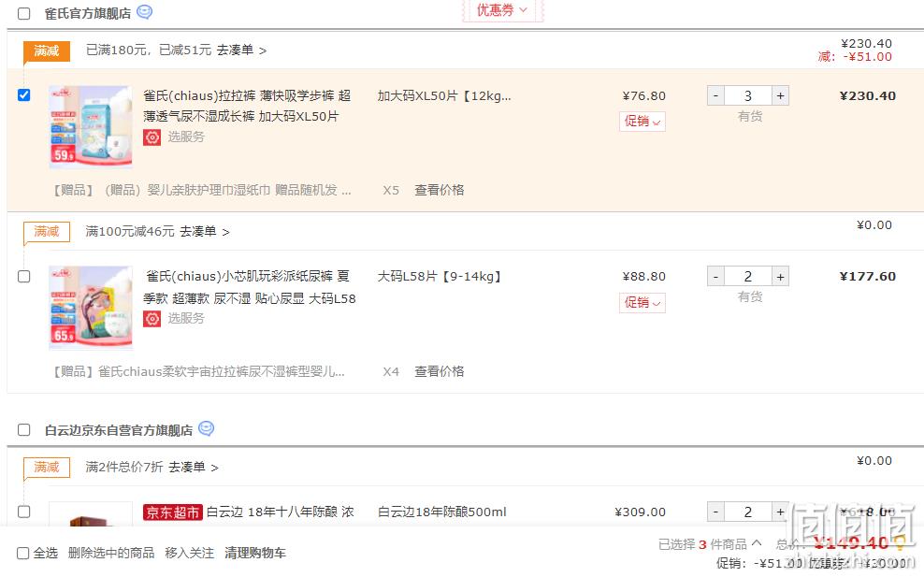
Task: Open the 白云边京东自营官方旗舰店 store page
Action: coord(119,430)
